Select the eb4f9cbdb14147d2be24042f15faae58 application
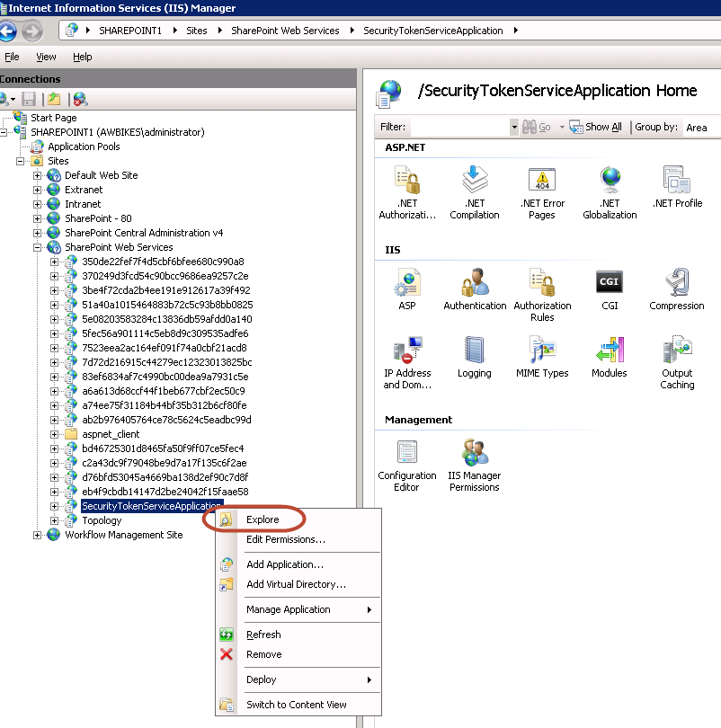The width and height of the screenshot is (721, 728). 165,492
